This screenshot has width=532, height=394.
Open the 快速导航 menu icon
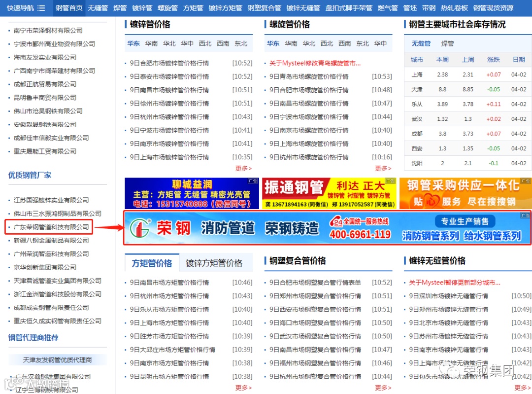tap(41, 8)
